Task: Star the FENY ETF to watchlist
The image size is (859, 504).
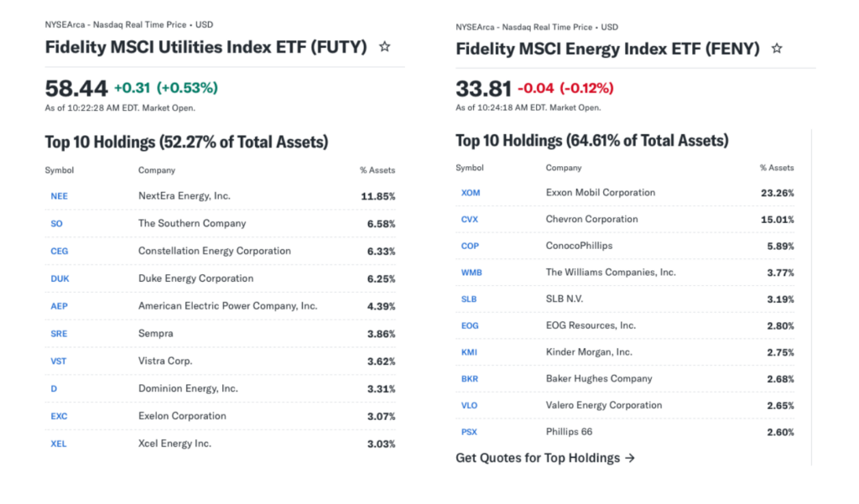Action: [777, 49]
